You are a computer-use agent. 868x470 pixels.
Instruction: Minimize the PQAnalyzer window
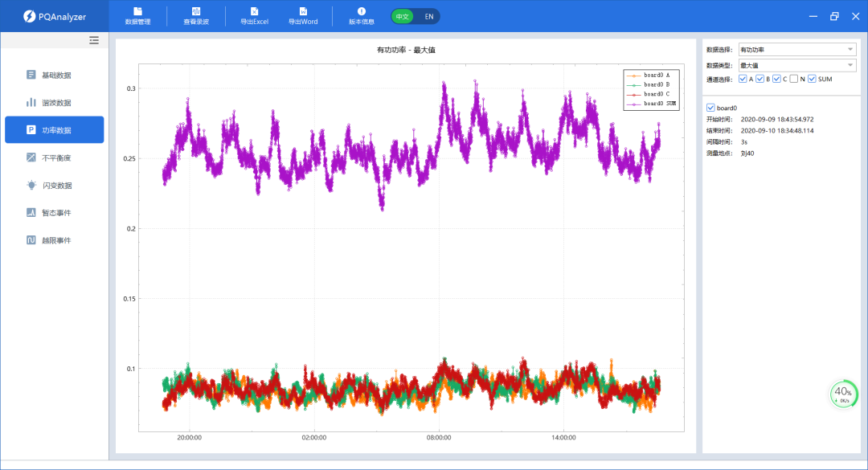[813, 17]
